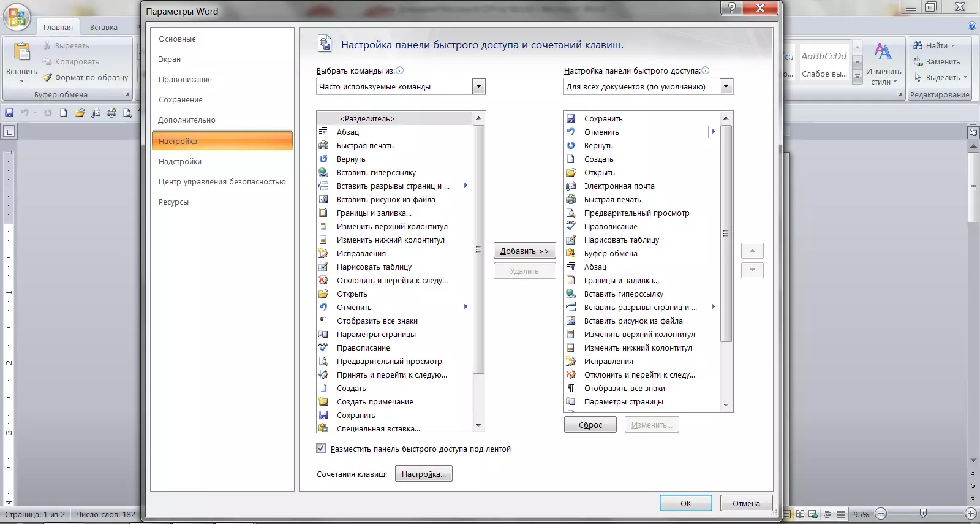This screenshot has width=980, height=524.
Task: Click the Добавить >> button
Action: 525,251
